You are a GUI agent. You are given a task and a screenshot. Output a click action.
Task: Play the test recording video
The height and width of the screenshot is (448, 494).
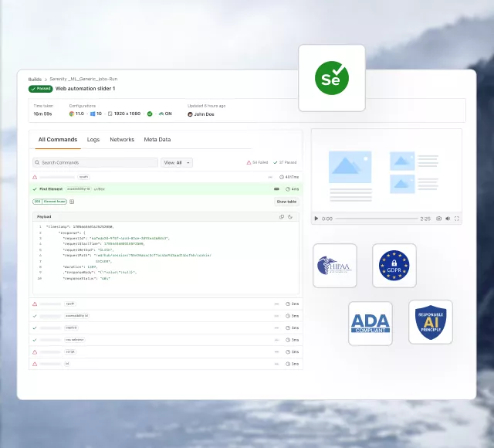point(316,219)
